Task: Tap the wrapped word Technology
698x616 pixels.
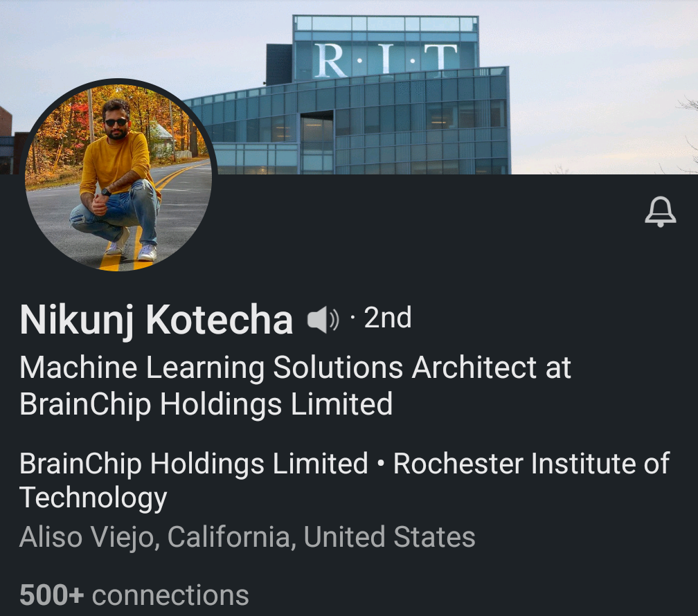Action: coord(93,498)
